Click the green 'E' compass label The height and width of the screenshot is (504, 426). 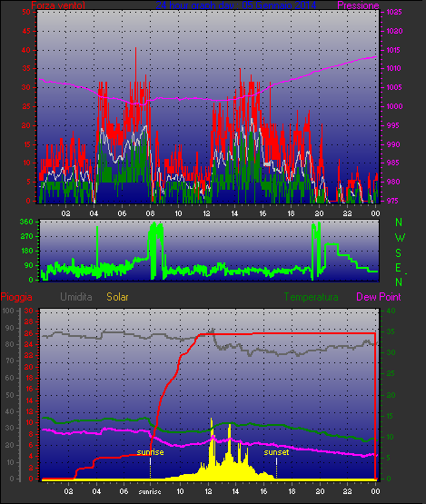tap(398, 268)
